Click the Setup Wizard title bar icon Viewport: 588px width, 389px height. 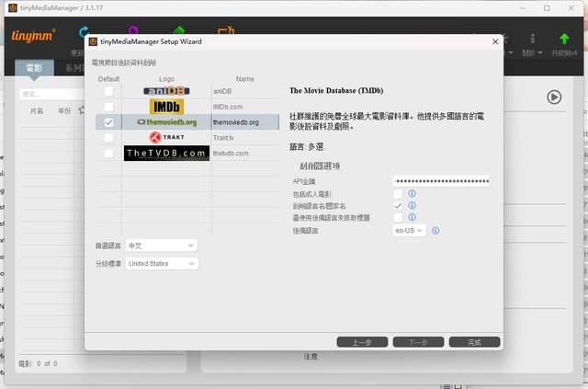coord(93,41)
